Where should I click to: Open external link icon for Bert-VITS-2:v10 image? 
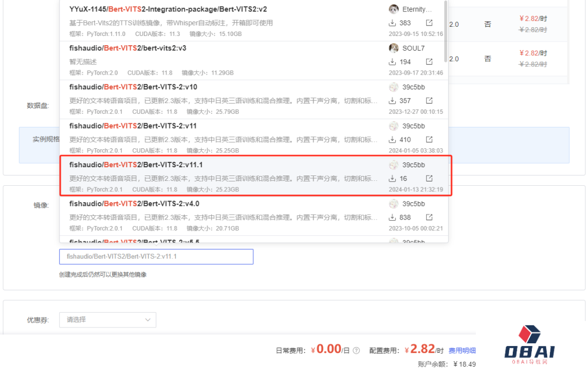[430, 101]
